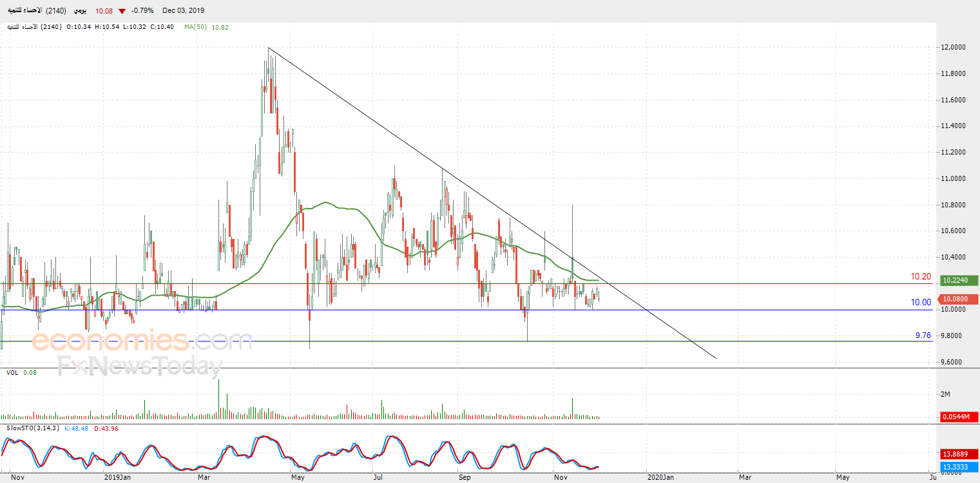
Task: Select the high value H:10.54
Action: click(x=108, y=27)
